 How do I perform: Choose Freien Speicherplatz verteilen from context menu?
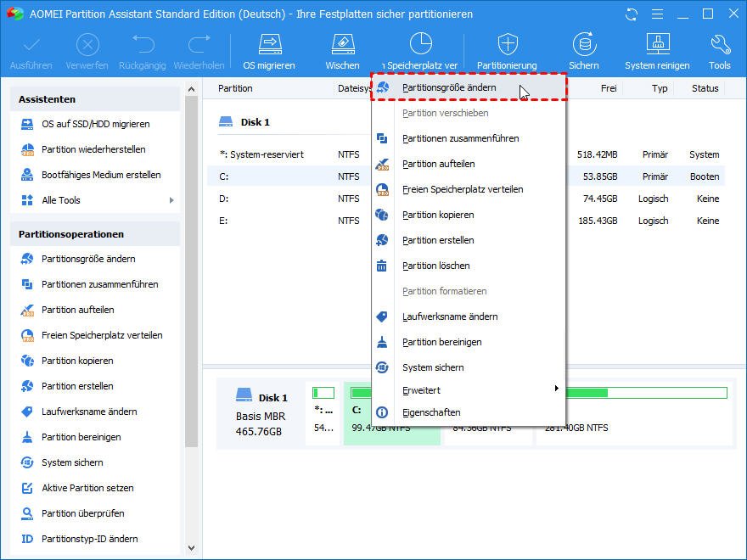[x=469, y=189]
